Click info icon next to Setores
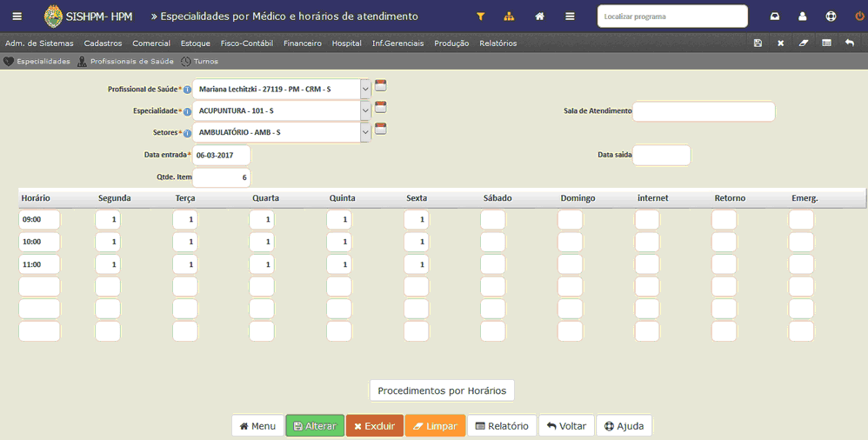Image resolution: width=868 pixels, height=440 pixels. point(187,133)
